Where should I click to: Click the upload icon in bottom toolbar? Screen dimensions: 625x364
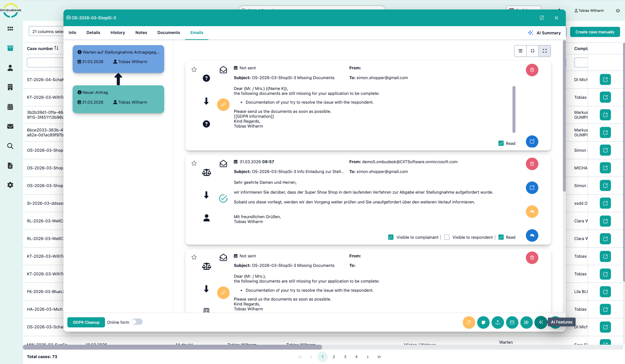[497, 322]
